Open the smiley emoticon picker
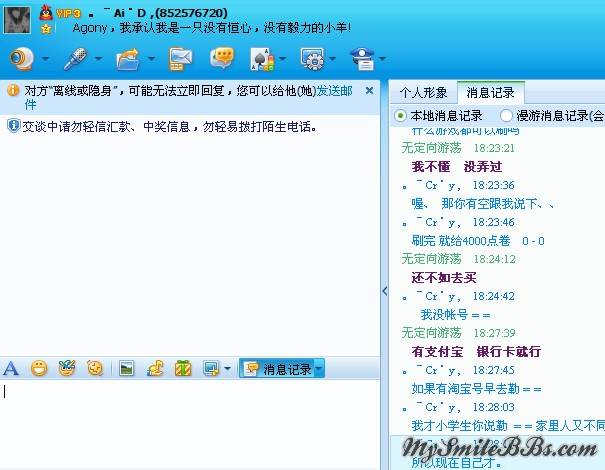Image resolution: width=605 pixels, height=470 pixels. coord(39,368)
